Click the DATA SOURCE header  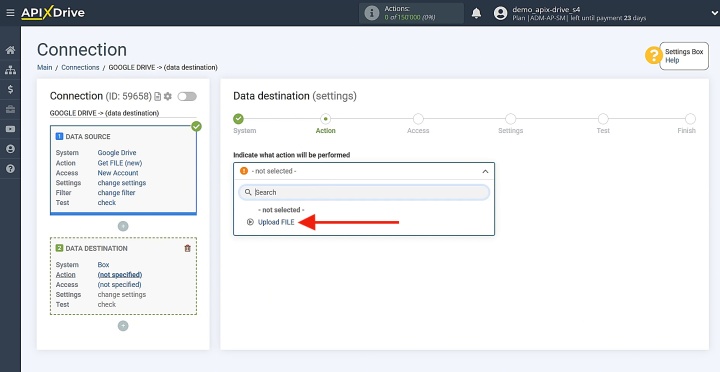88,137
